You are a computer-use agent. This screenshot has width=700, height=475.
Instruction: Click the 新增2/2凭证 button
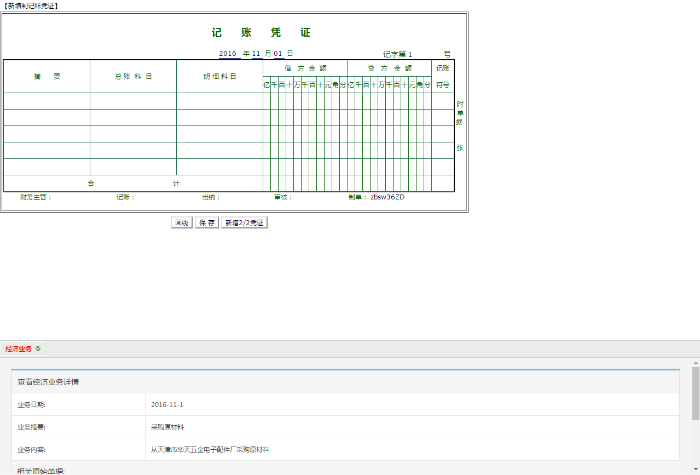pos(244,222)
